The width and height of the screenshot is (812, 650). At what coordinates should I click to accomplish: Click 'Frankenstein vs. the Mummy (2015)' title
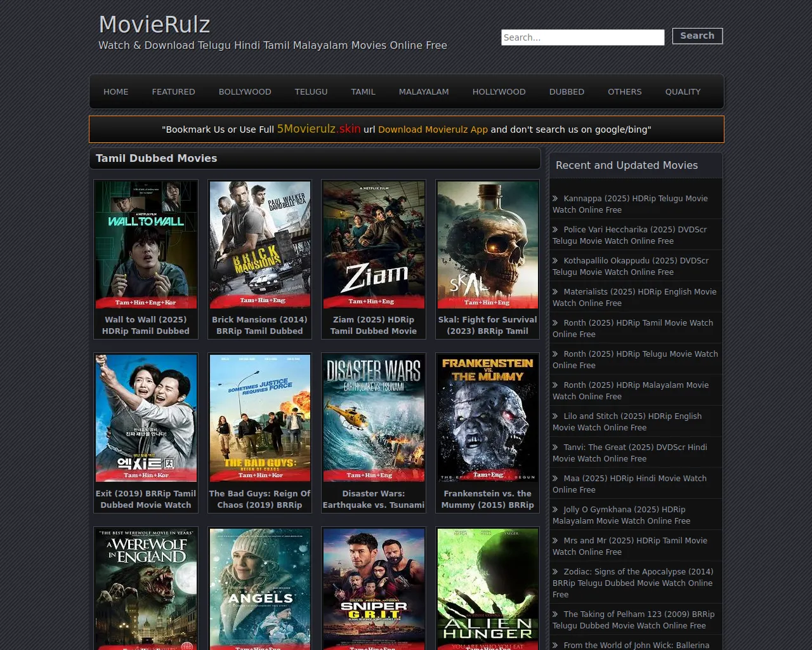(487, 499)
